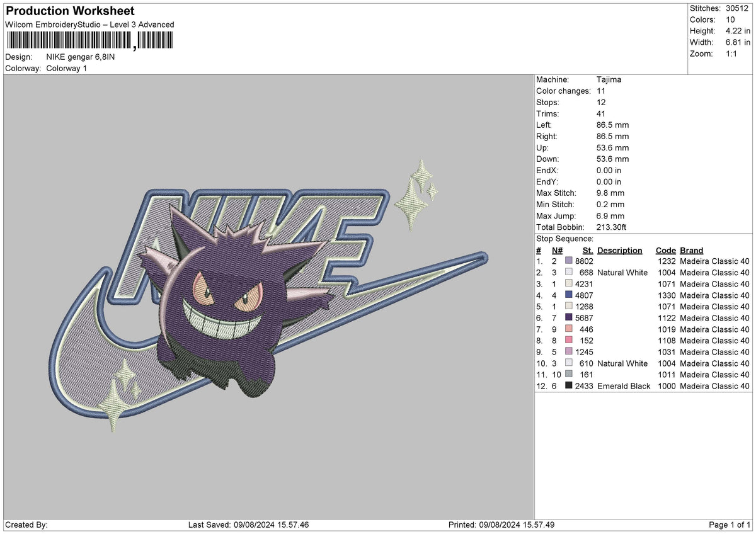Click thread code '1000'
This screenshot has height=534, width=756.
[x=667, y=386]
